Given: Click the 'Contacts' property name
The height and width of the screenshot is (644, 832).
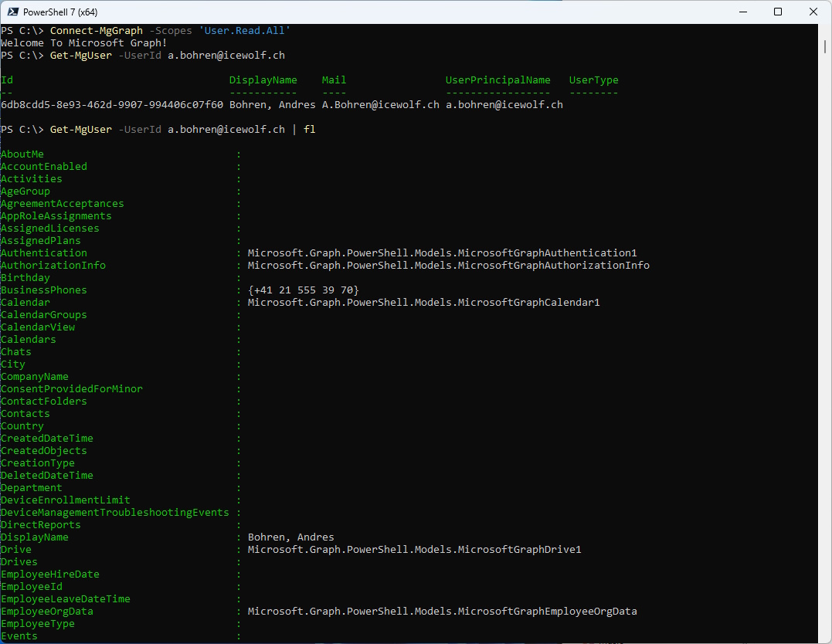Looking at the screenshot, I should [x=25, y=414].
